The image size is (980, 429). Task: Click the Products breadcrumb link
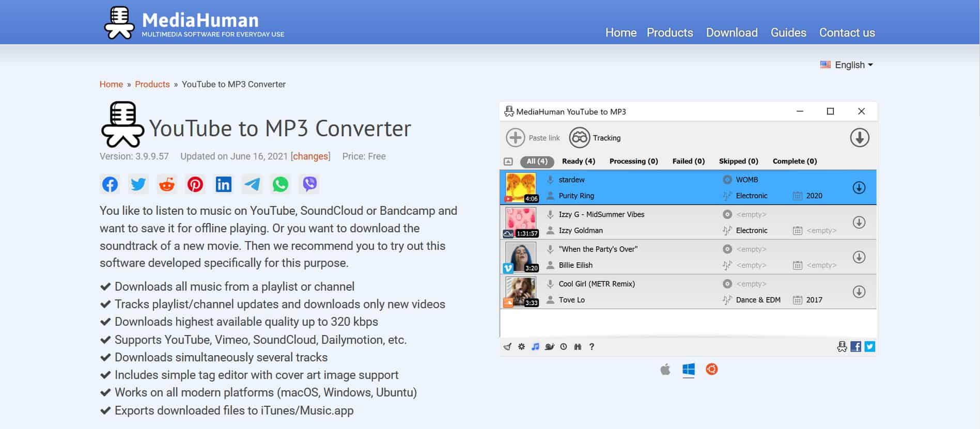tap(152, 84)
